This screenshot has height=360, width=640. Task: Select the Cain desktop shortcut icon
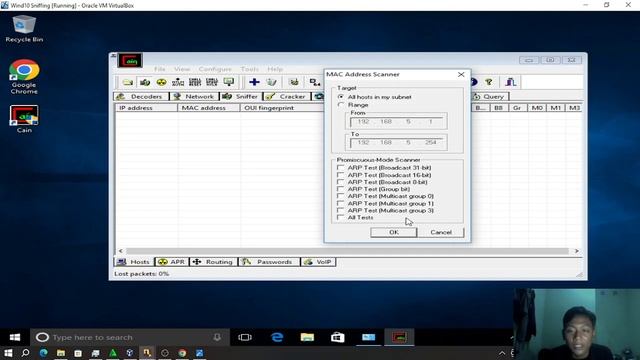pos(24,119)
